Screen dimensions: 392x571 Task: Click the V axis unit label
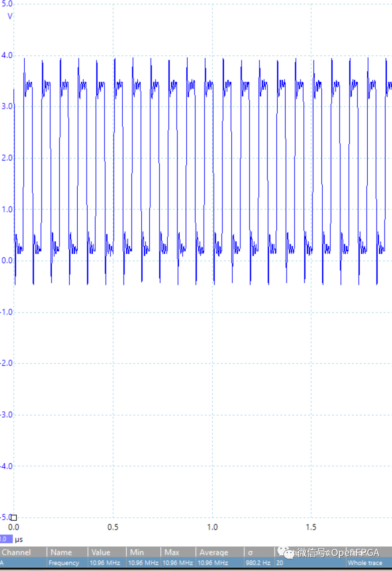pos(9,16)
